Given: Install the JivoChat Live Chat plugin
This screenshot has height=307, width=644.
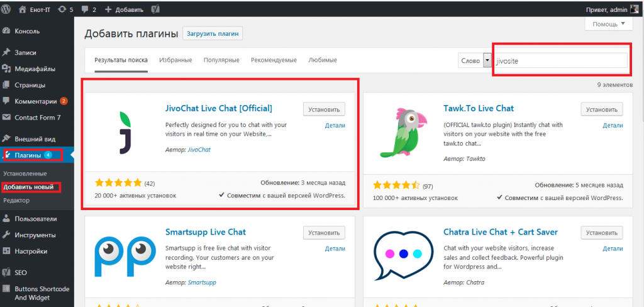Looking at the screenshot, I should pos(324,109).
